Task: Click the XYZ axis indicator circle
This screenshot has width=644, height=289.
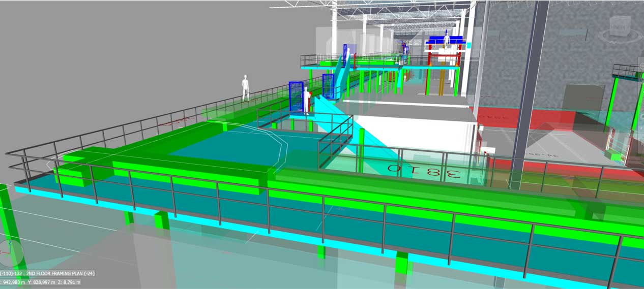Action: (11, 252)
